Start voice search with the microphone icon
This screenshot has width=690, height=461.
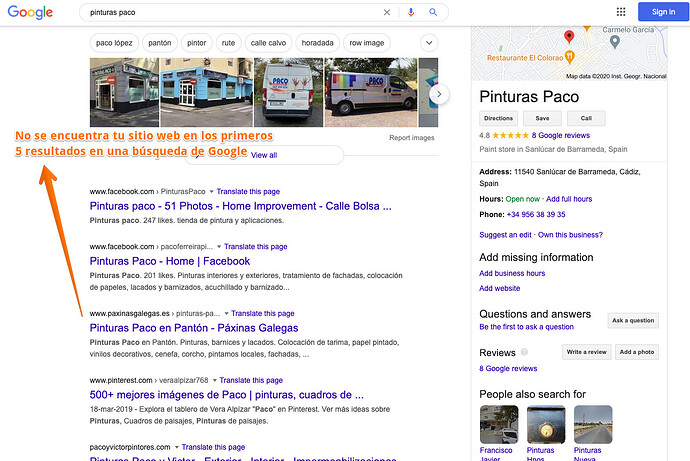point(411,12)
